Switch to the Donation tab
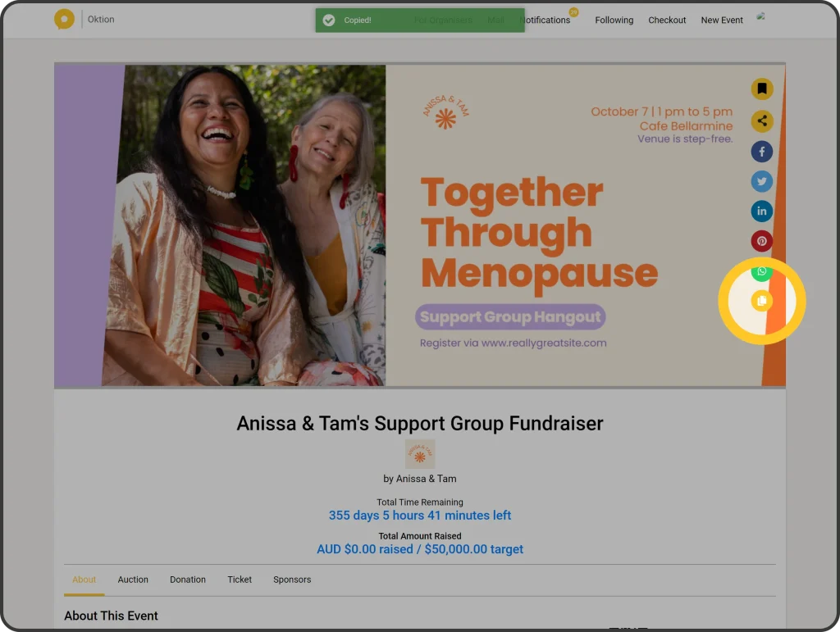This screenshot has height=632, width=840. click(188, 580)
